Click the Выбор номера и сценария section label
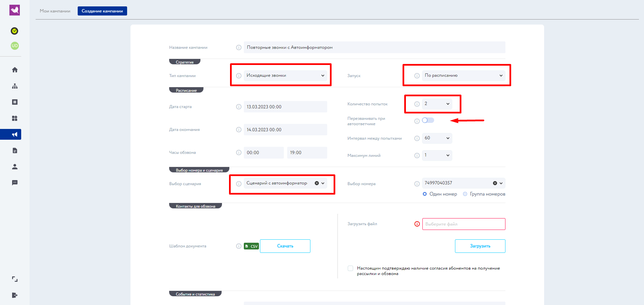This screenshot has width=644, height=305. pyautogui.click(x=199, y=170)
